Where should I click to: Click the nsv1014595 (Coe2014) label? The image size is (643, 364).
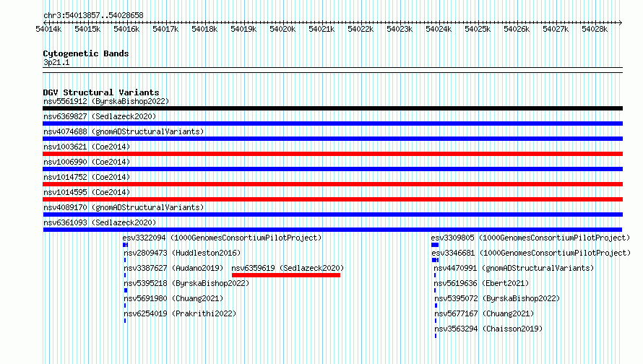pos(87,192)
